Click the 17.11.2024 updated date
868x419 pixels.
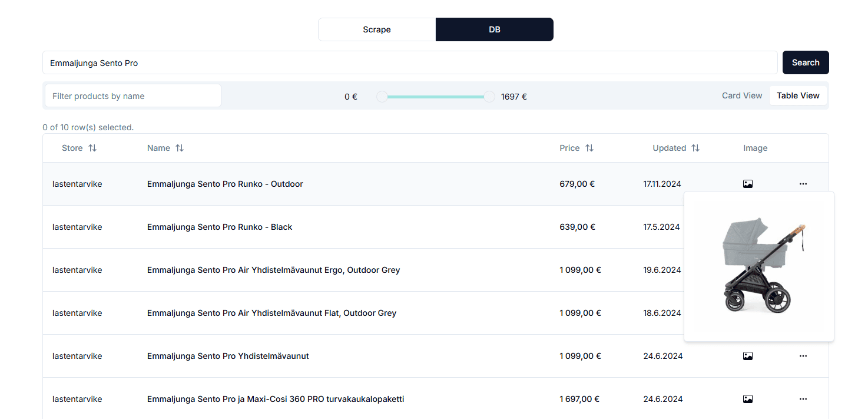click(x=662, y=184)
